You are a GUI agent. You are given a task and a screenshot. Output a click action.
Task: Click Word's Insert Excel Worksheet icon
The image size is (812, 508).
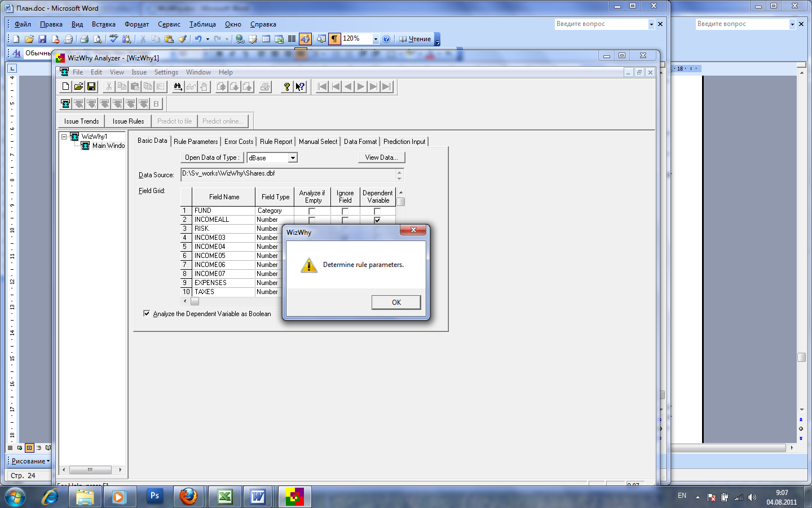[279, 39]
